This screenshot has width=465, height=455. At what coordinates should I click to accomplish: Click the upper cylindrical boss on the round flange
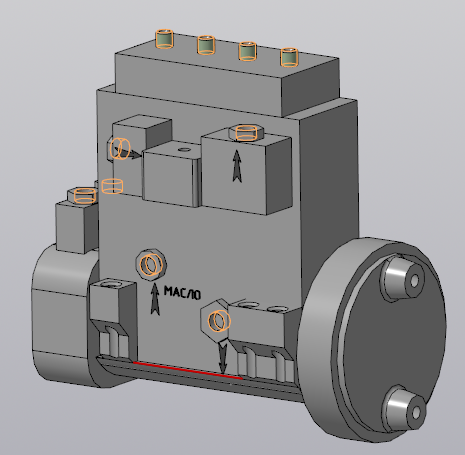[403, 278]
